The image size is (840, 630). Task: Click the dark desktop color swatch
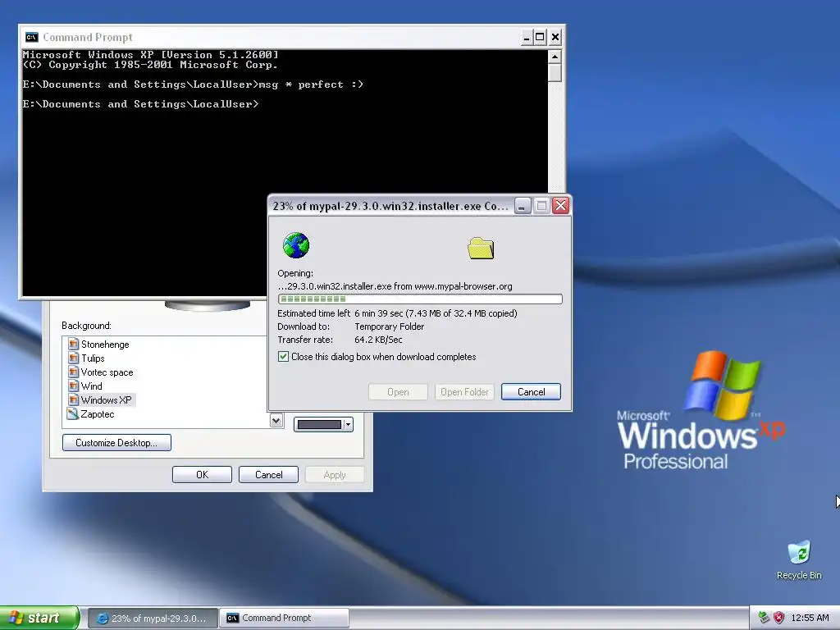pyautogui.click(x=319, y=424)
